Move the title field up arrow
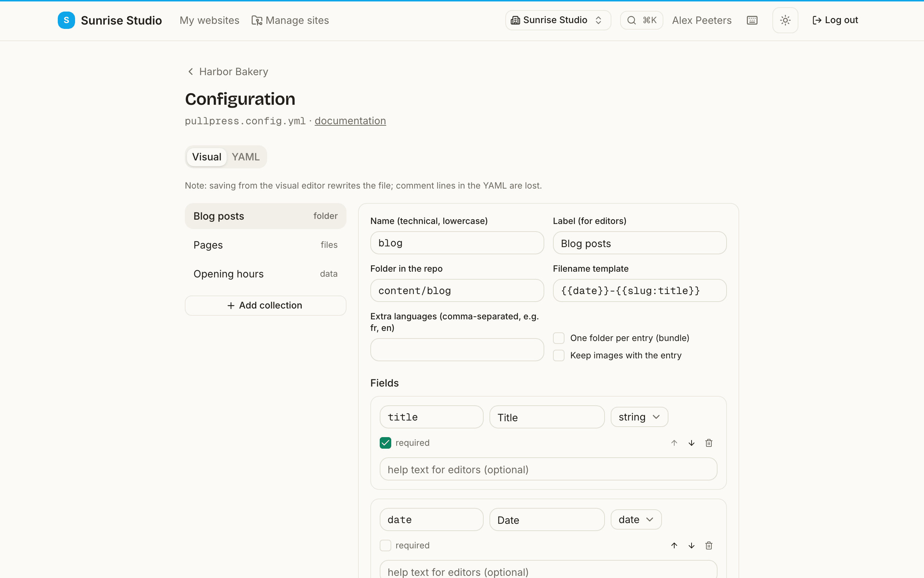This screenshot has height=578, width=924. coord(674,443)
